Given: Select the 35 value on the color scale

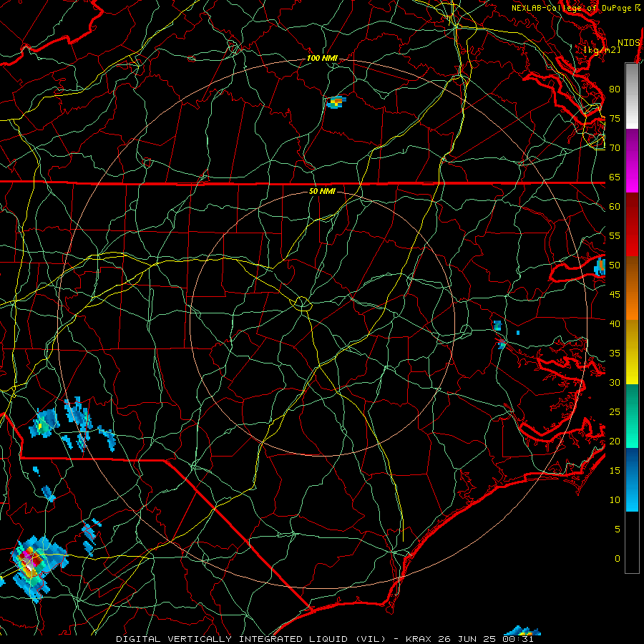Looking at the screenshot, I should tap(615, 353).
